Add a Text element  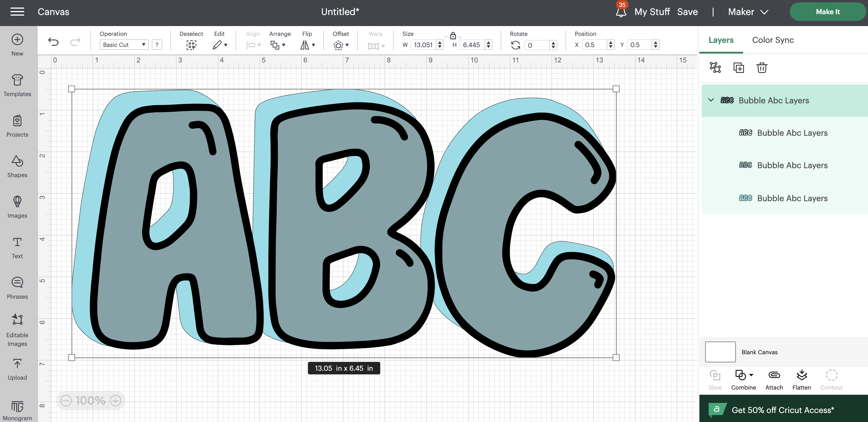(17, 248)
